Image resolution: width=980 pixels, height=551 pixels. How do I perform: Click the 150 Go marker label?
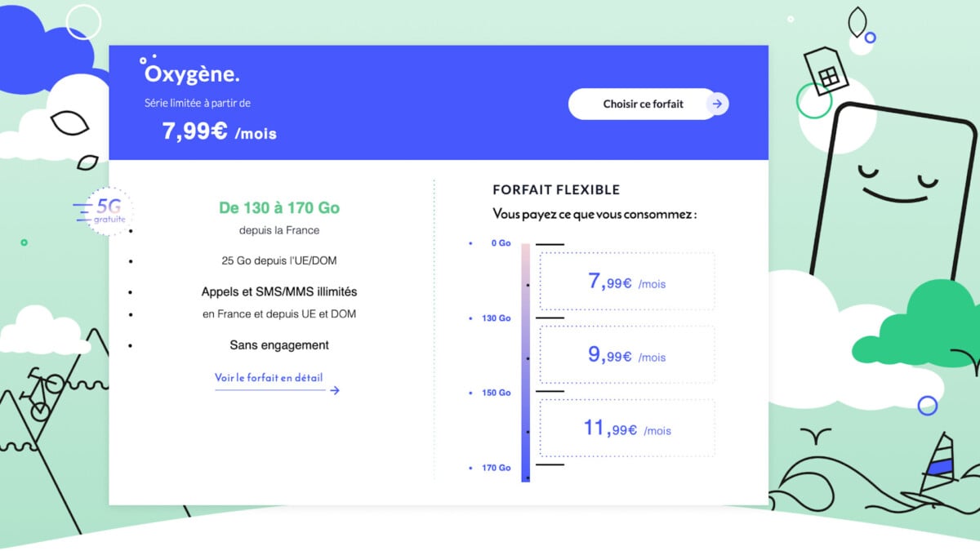496,393
